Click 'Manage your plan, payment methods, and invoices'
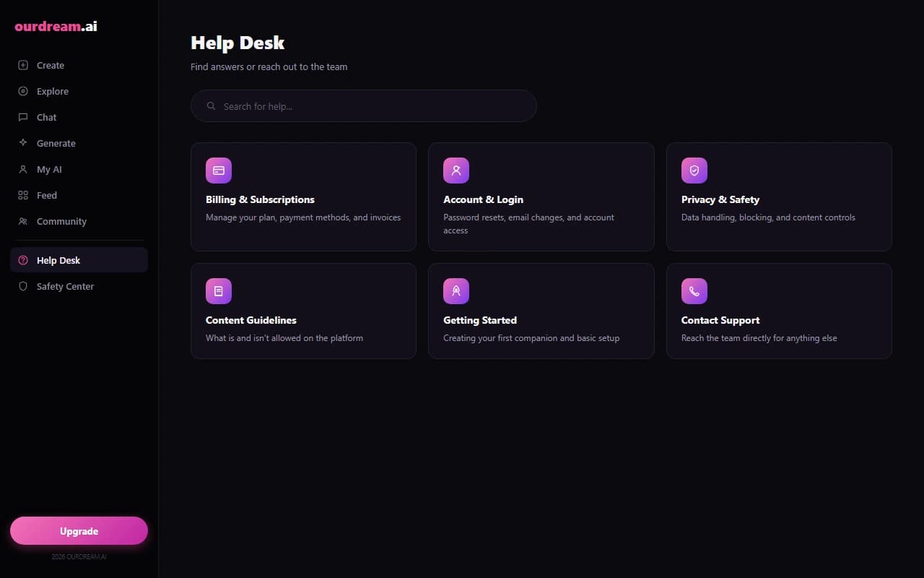Viewport: 924px width, 578px height. tap(303, 217)
